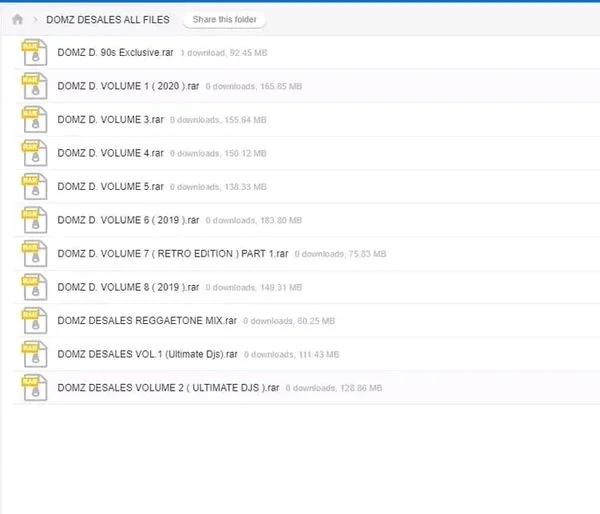Image resolution: width=600 pixels, height=514 pixels.
Task: Open DOMZ D. VOLUME 3.rar
Action: click(111, 119)
